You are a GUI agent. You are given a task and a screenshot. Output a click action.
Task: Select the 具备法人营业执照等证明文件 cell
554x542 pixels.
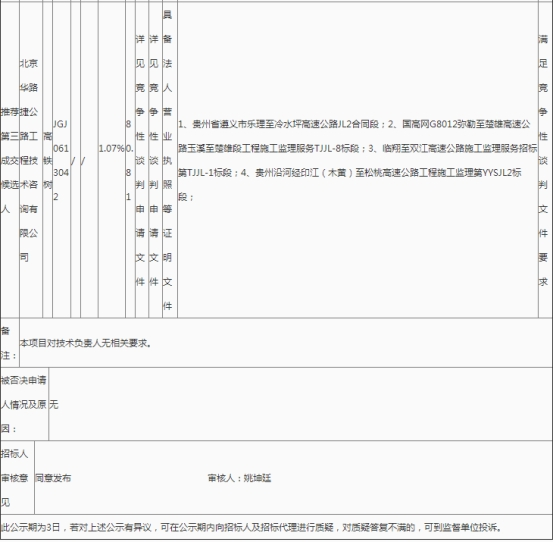click(x=170, y=160)
